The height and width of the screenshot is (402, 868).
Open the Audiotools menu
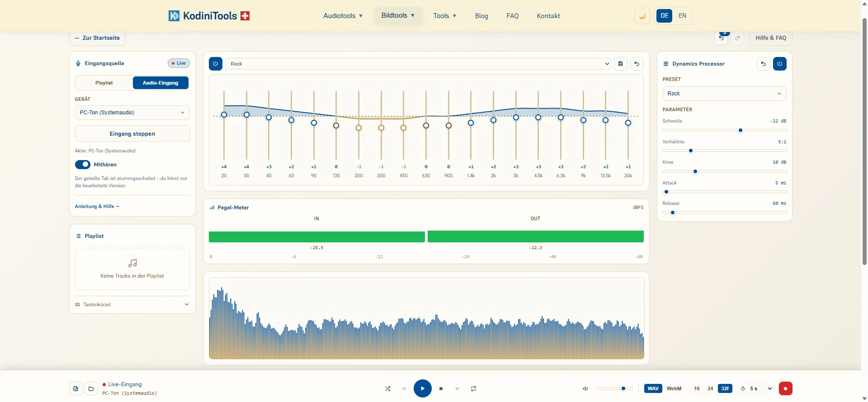click(x=343, y=16)
